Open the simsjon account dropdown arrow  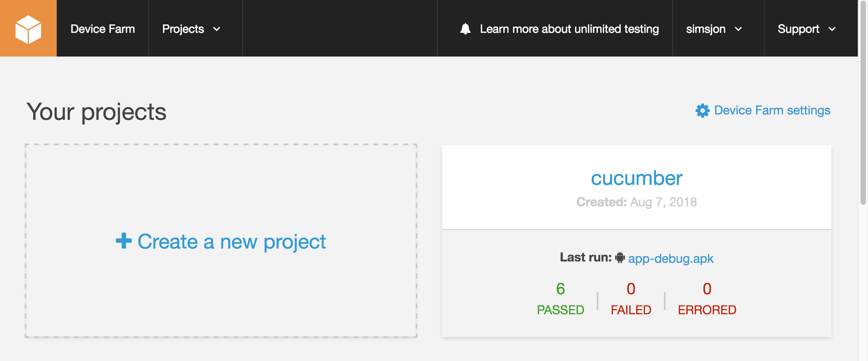[x=738, y=29]
